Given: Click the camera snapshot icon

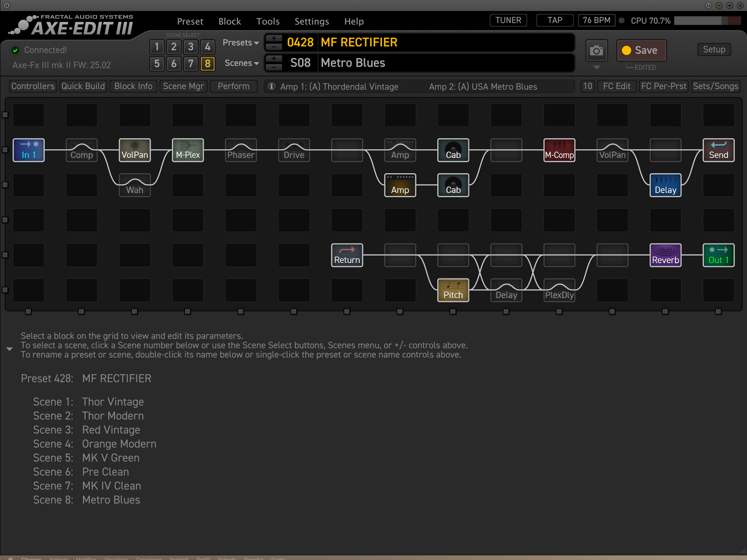Looking at the screenshot, I should [x=597, y=51].
